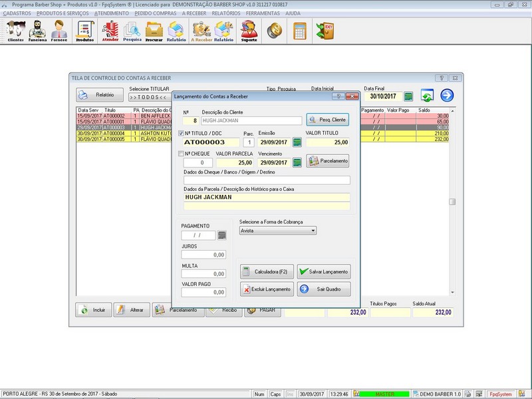The width and height of the screenshot is (532, 399).
Task: Click the Suporte toolbar icon
Action: [249, 31]
